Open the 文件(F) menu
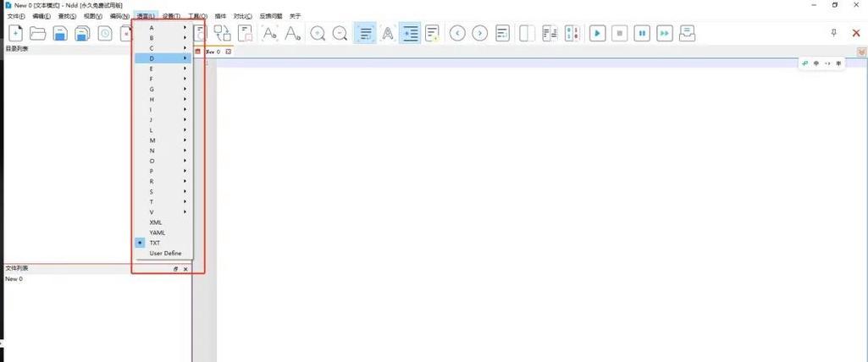Image resolution: width=868 pixels, height=362 pixels. pos(15,16)
